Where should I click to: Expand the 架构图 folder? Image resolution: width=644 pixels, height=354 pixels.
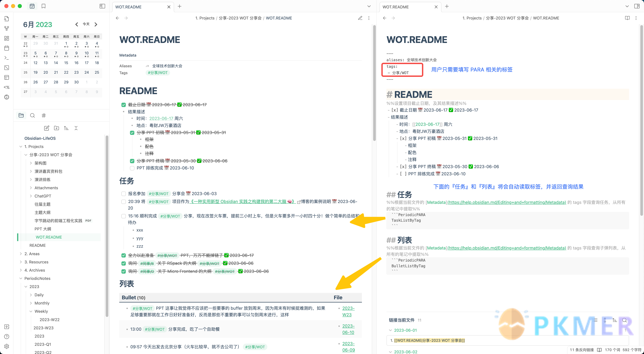31,163
